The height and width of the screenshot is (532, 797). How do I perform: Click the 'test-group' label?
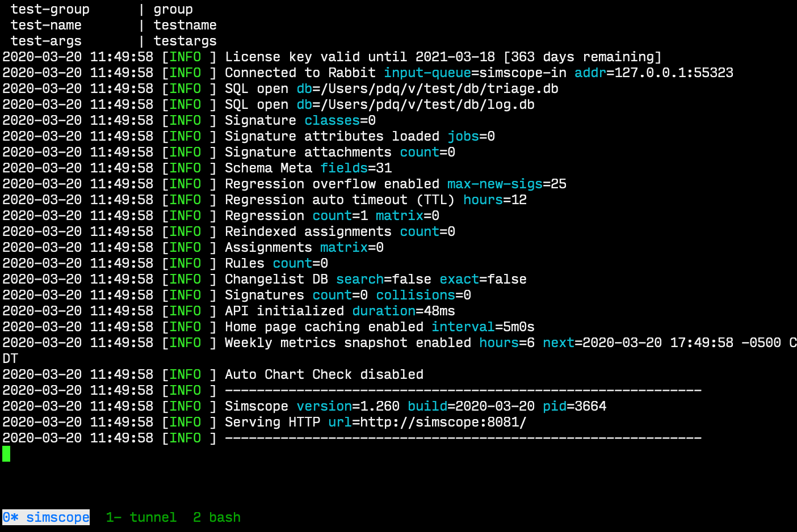click(50, 9)
